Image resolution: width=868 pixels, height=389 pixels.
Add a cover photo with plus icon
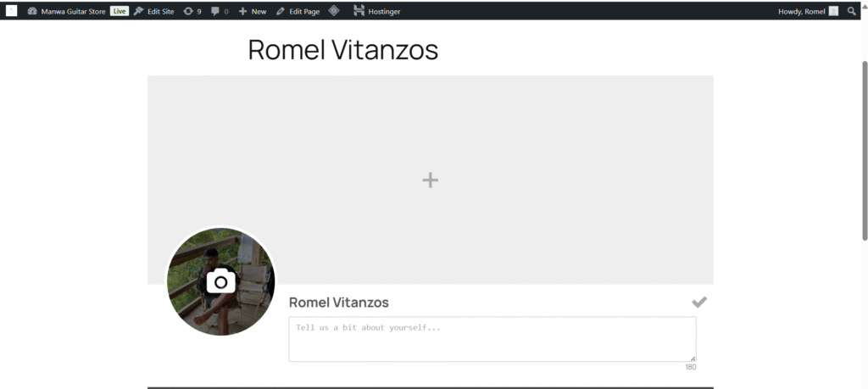(x=431, y=180)
